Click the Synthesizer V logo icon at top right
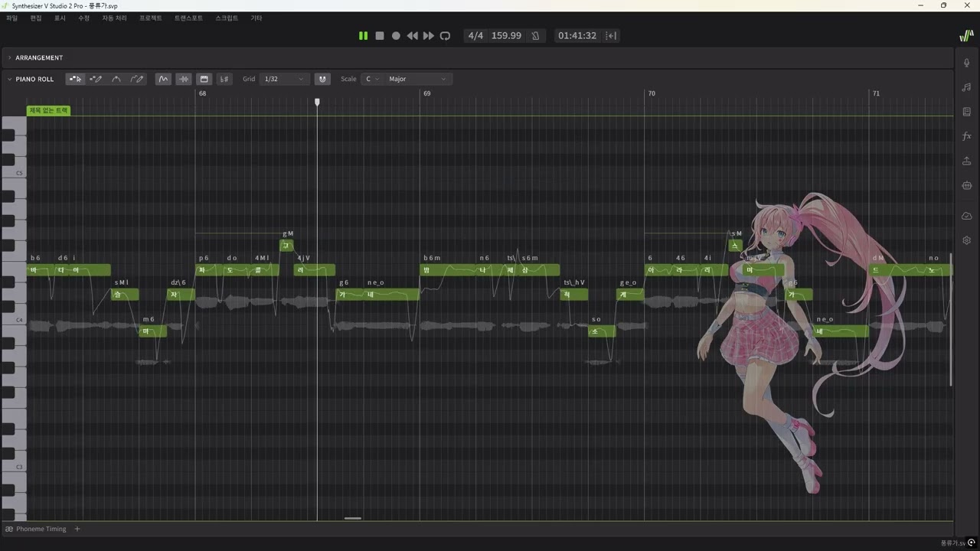This screenshot has height=551, width=980. 966,36
